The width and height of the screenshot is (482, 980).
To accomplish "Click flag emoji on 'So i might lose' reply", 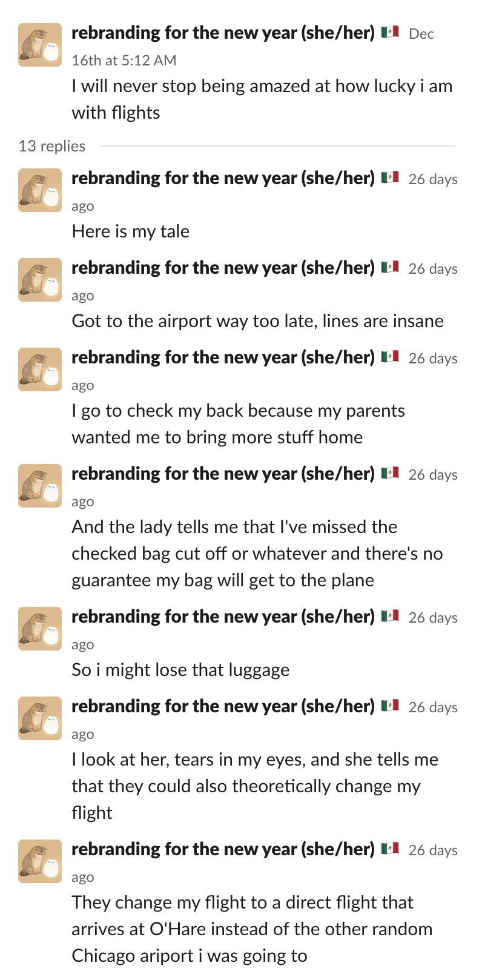I will pyautogui.click(x=390, y=616).
